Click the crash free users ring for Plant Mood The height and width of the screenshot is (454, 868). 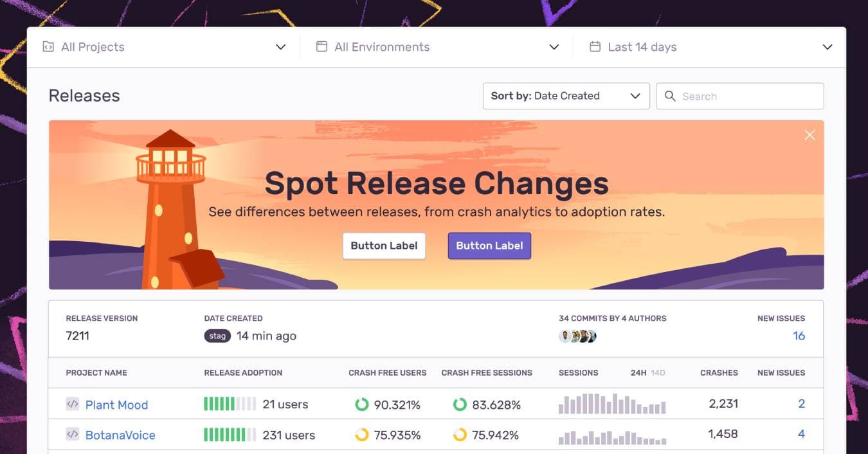click(x=362, y=404)
